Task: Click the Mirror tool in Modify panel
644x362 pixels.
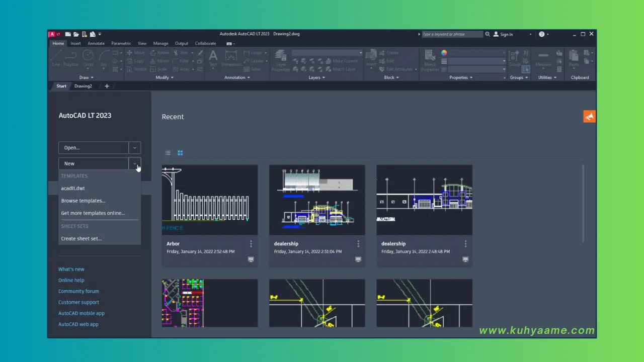Action: click(159, 61)
